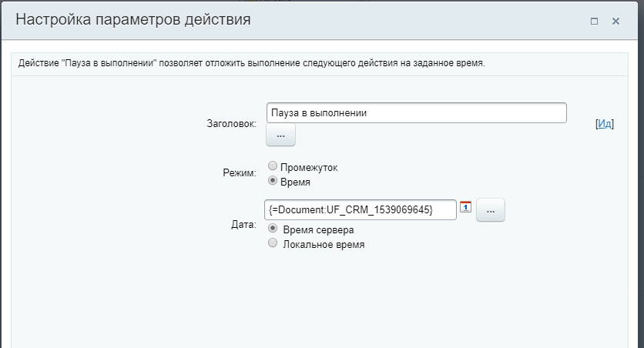Viewport: 644px width, 348px height.
Task: Click the dialog title Настройка параметров действия
Action: 133,20
